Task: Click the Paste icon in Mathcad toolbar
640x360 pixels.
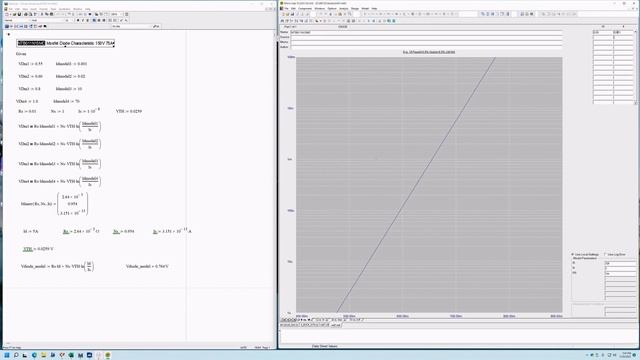Action: [x=51, y=14]
